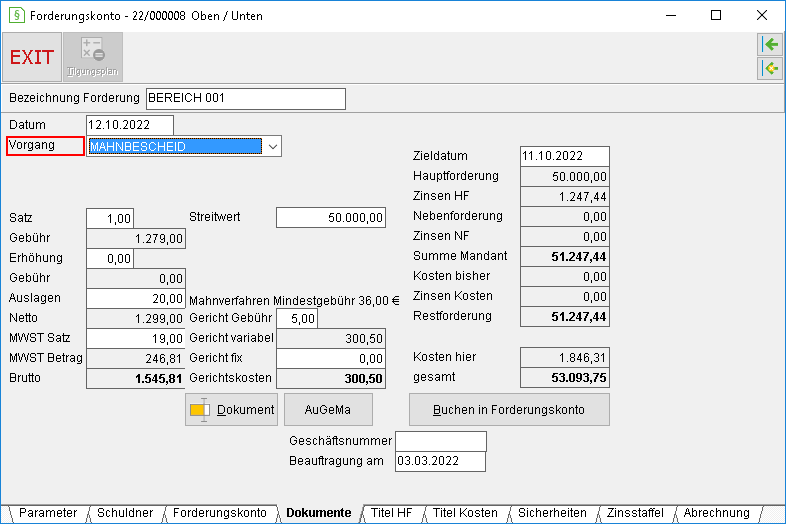Click the Dokument button with yellow icon
The image size is (786, 525).
point(231,410)
